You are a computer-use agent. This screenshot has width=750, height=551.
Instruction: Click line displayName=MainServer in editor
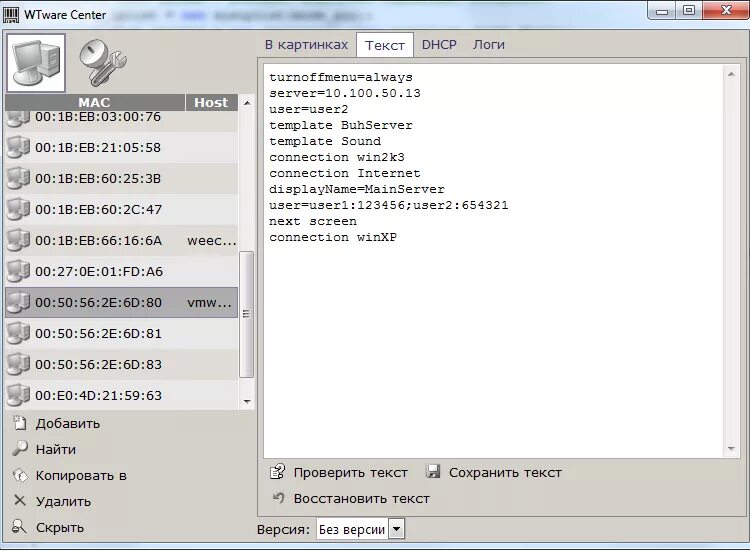pos(356,189)
